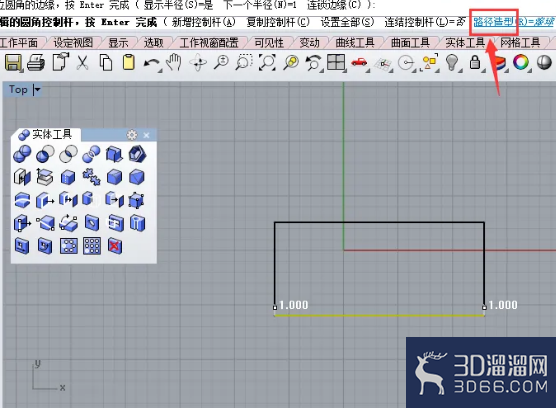Switch to the 工作视窗配置 tab
556x408 pixels.
tap(209, 43)
